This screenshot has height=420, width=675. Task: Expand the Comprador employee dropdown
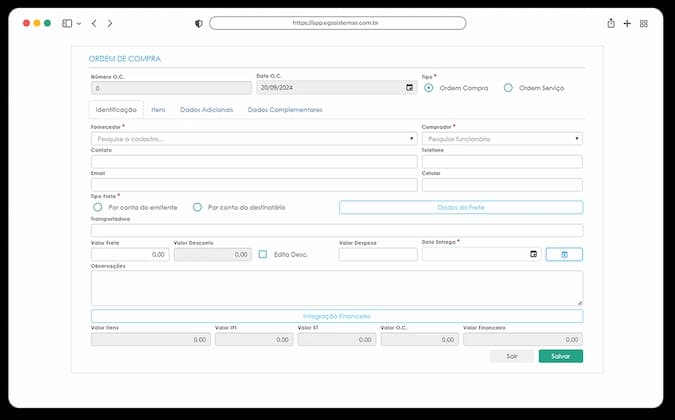502,139
